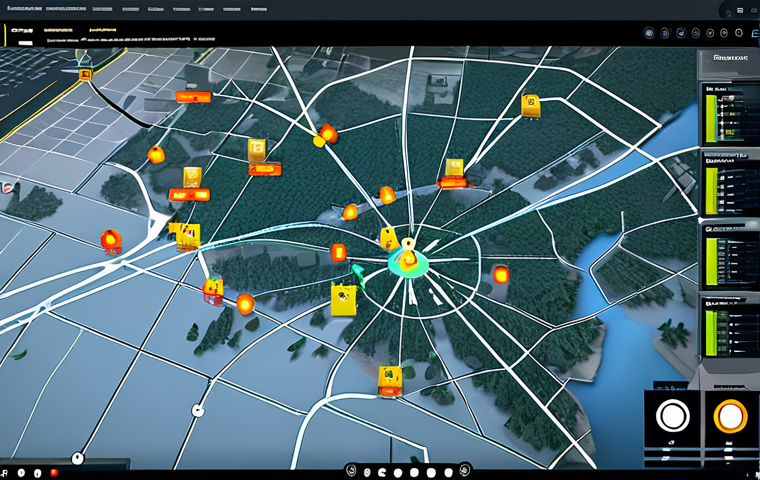Toggle the red record indicator in bottom-left bar
This screenshot has width=760, height=480.
coord(53,471)
